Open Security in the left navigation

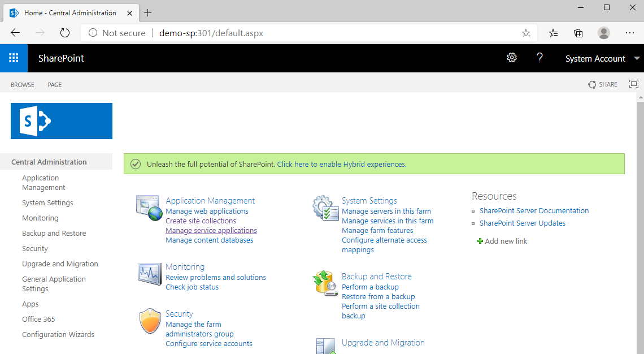point(35,248)
